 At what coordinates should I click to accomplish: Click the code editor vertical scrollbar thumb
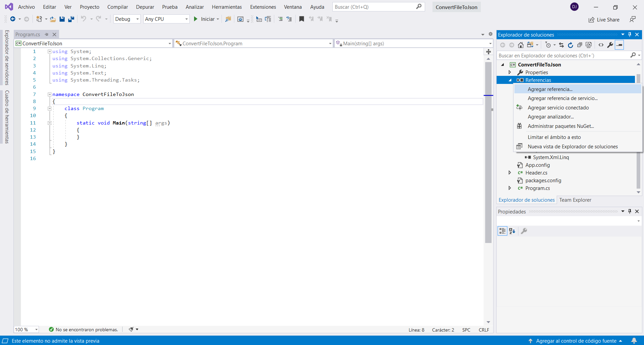(x=488, y=151)
